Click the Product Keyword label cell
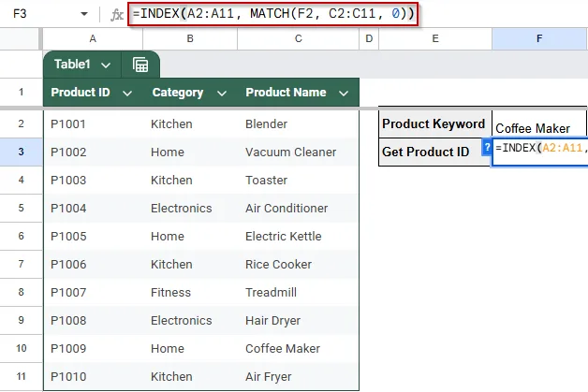 click(435, 123)
